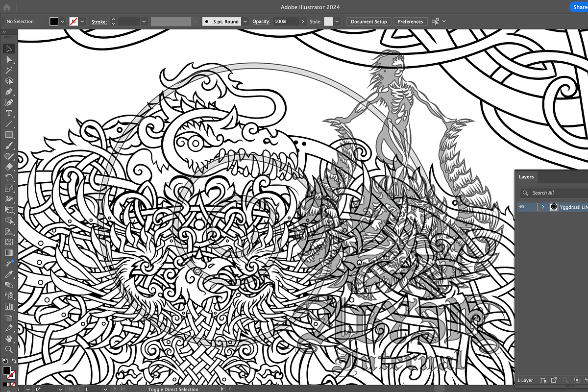Select the Curvature tool
This screenshot has height=392, width=588.
[x=9, y=102]
